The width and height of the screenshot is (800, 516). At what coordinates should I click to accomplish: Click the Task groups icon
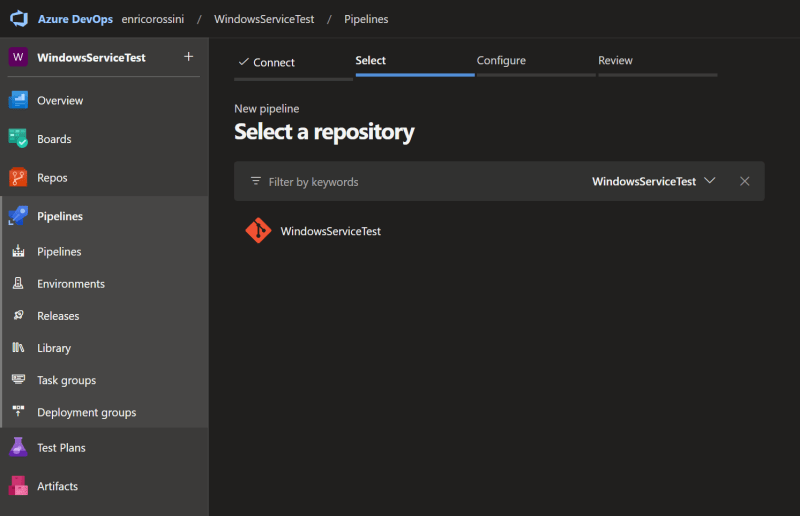click(x=18, y=379)
